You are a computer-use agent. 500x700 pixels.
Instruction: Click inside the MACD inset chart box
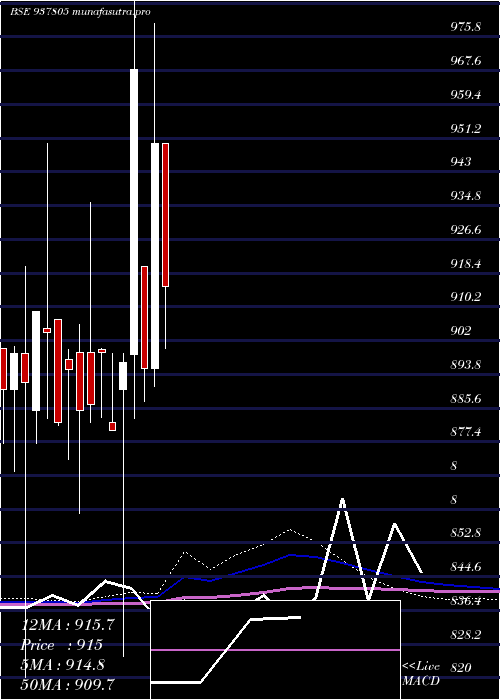pos(275,650)
